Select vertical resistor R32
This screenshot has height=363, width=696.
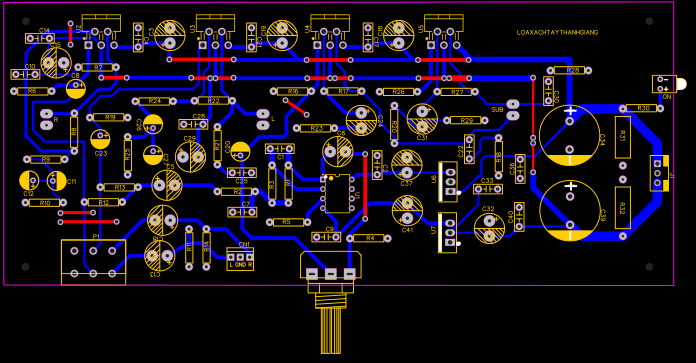coord(623,208)
